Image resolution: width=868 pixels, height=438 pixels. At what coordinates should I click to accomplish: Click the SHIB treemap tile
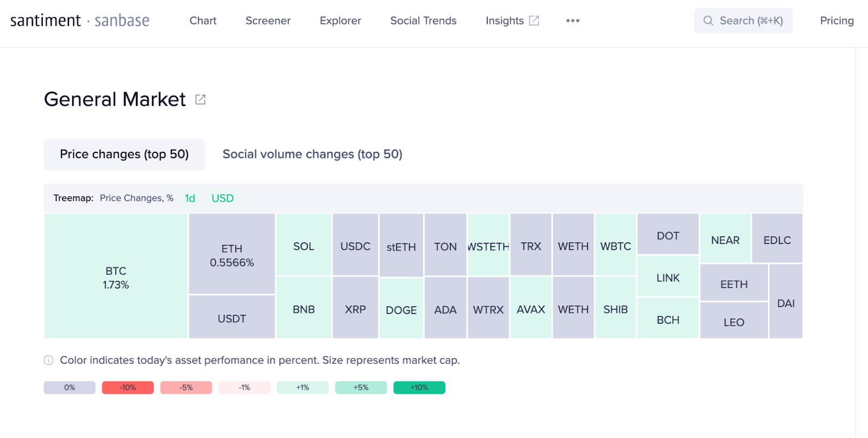click(616, 308)
